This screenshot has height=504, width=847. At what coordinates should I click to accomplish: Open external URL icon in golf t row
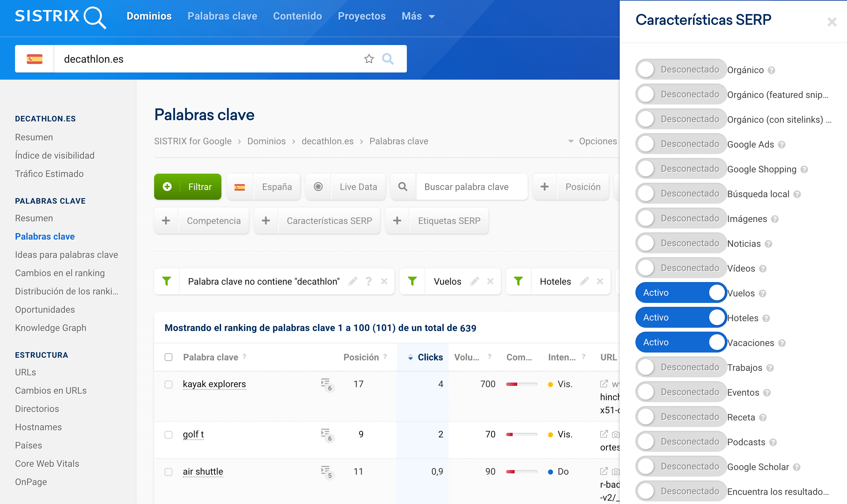(x=603, y=434)
